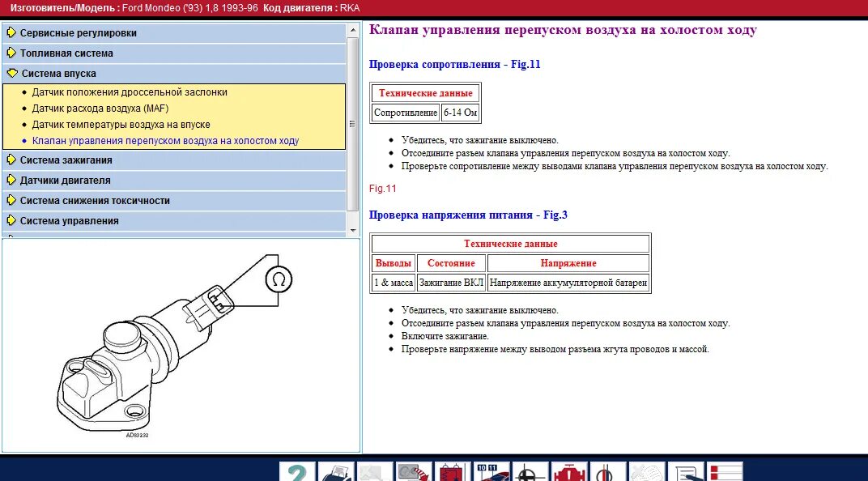The height and width of the screenshot is (481, 868).
Task: Click the crosshair target icon in bottom toolbar
Action: pyautogui.click(x=530, y=471)
